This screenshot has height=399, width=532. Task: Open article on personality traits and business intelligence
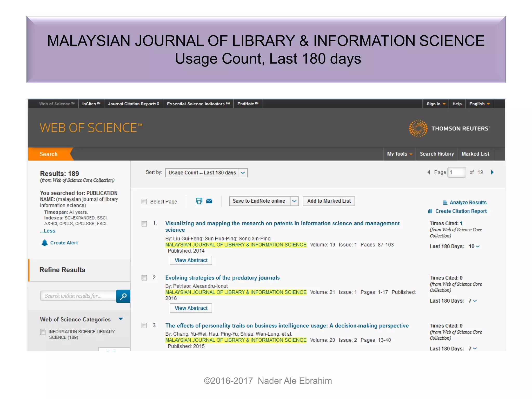point(287,326)
